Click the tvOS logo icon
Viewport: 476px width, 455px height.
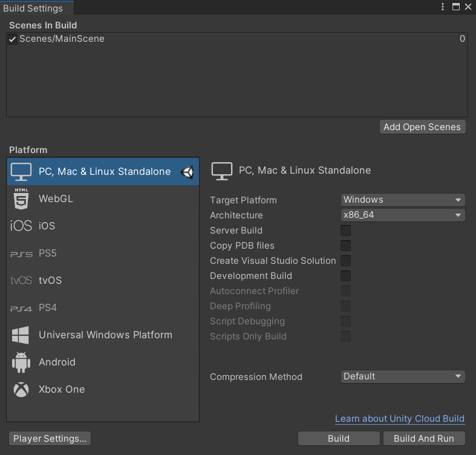[x=21, y=280]
